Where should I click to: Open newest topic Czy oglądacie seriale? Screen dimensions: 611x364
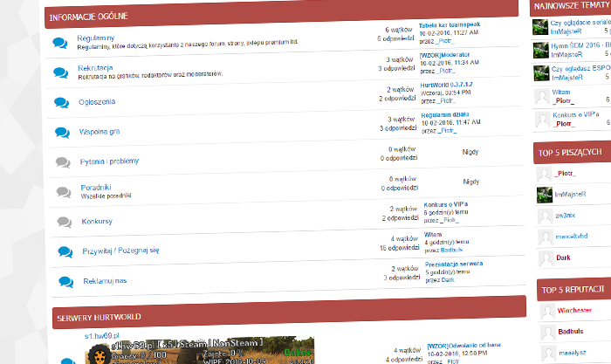[580, 23]
